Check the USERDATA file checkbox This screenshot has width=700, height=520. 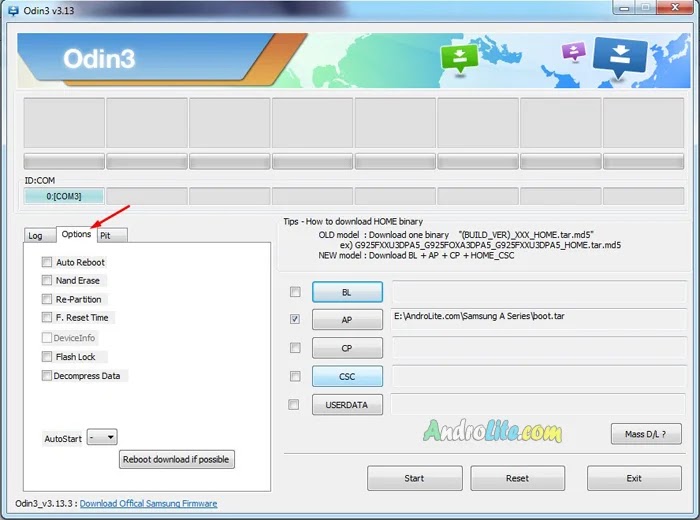[x=294, y=405]
